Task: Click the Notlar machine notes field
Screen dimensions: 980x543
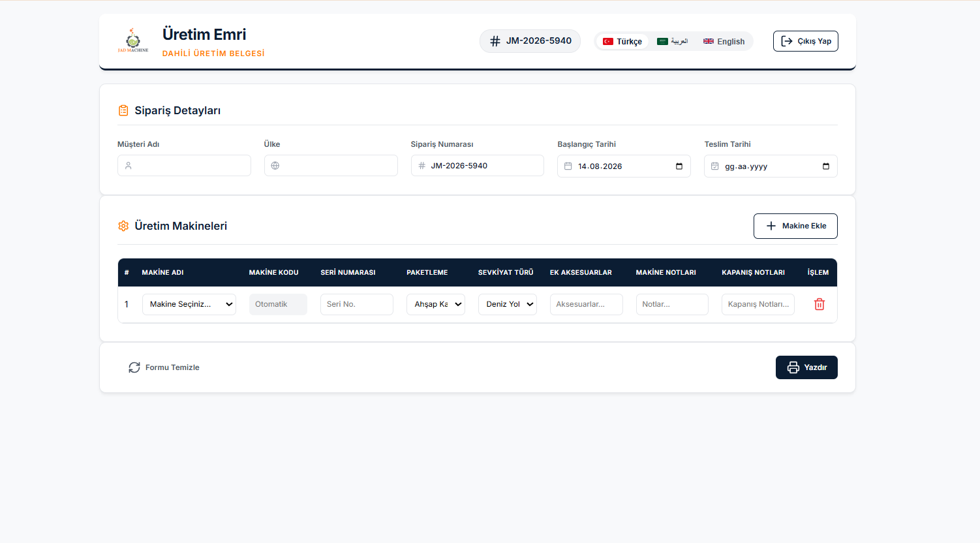Action: pos(672,304)
